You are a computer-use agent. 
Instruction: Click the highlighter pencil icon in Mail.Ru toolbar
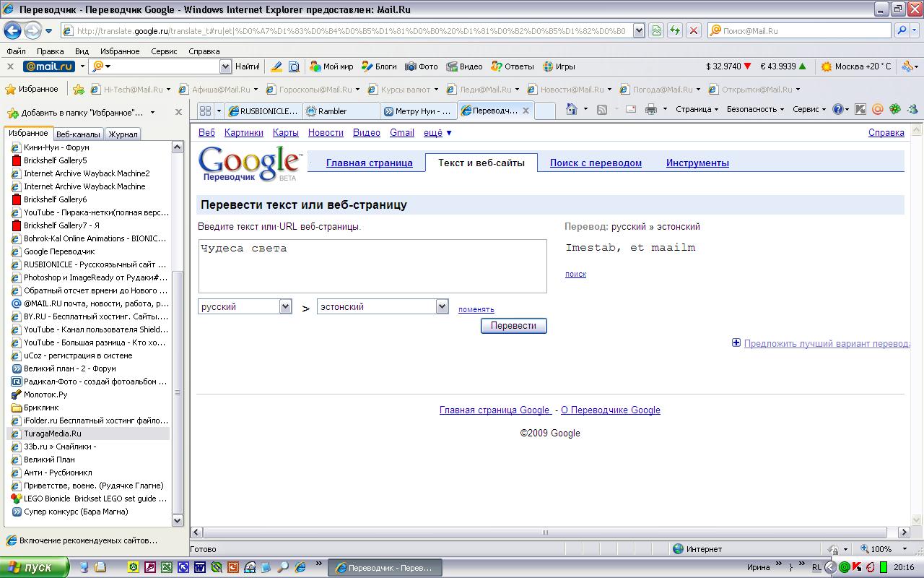[x=276, y=66]
